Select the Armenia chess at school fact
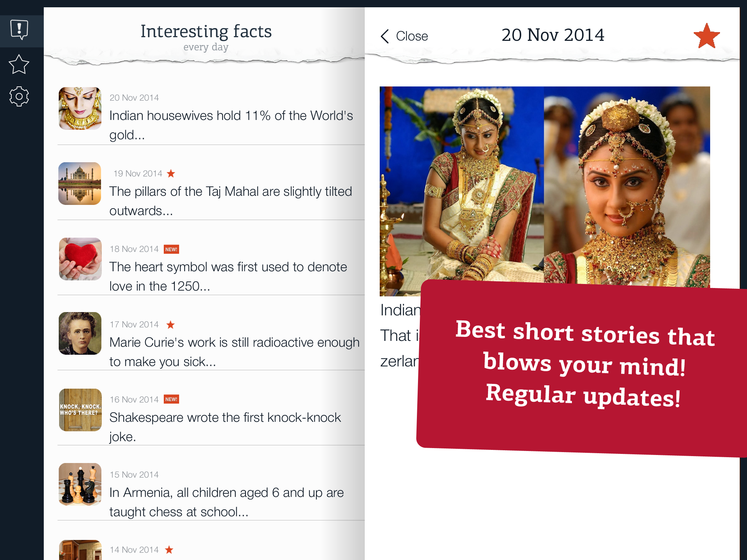This screenshot has height=560, width=747. [211, 491]
